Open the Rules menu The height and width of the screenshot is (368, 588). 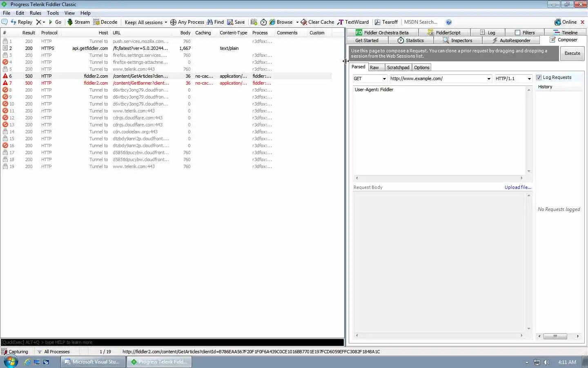(36, 13)
